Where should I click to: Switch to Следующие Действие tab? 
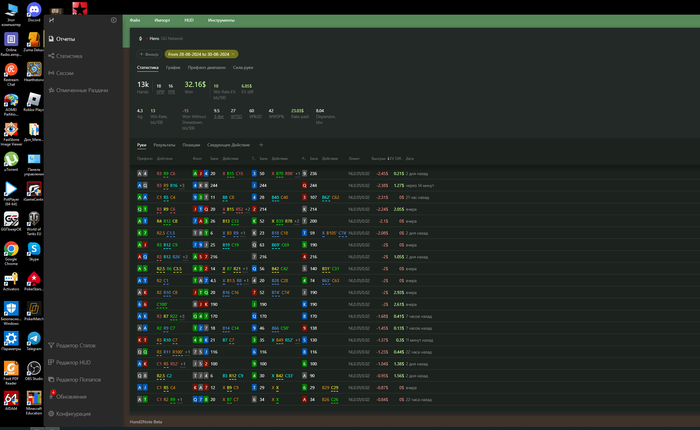pos(228,145)
